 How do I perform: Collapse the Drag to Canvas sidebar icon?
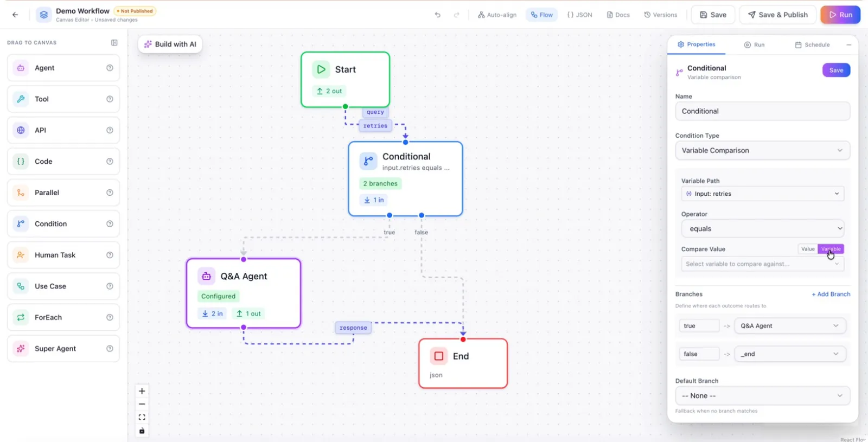tap(114, 42)
